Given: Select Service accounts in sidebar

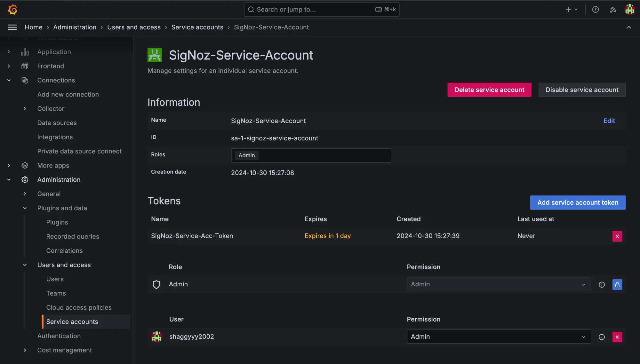Looking at the screenshot, I should tap(86, 322).
